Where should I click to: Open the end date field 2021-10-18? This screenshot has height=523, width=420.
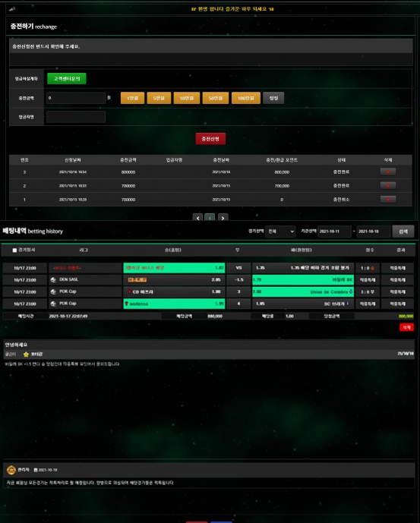tap(373, 232)
